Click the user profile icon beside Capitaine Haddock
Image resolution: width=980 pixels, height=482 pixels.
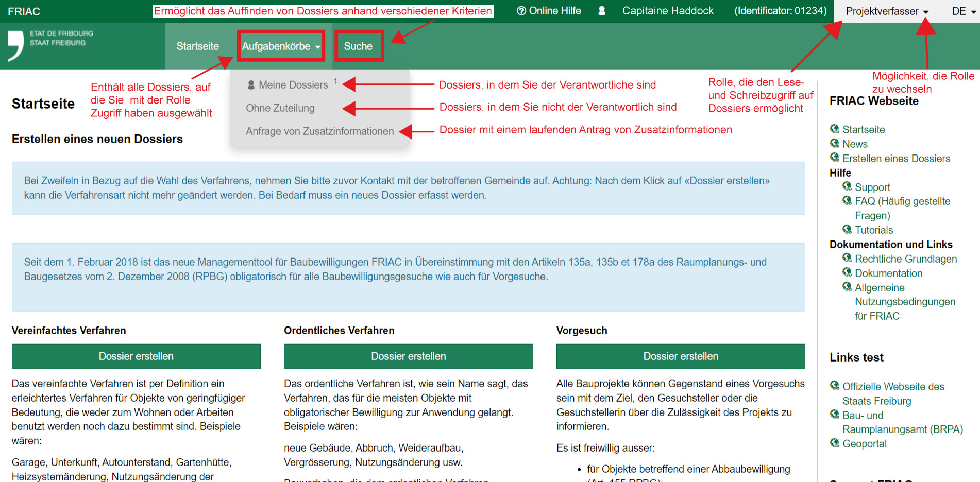pyautogui.click(x=601, y=11)
